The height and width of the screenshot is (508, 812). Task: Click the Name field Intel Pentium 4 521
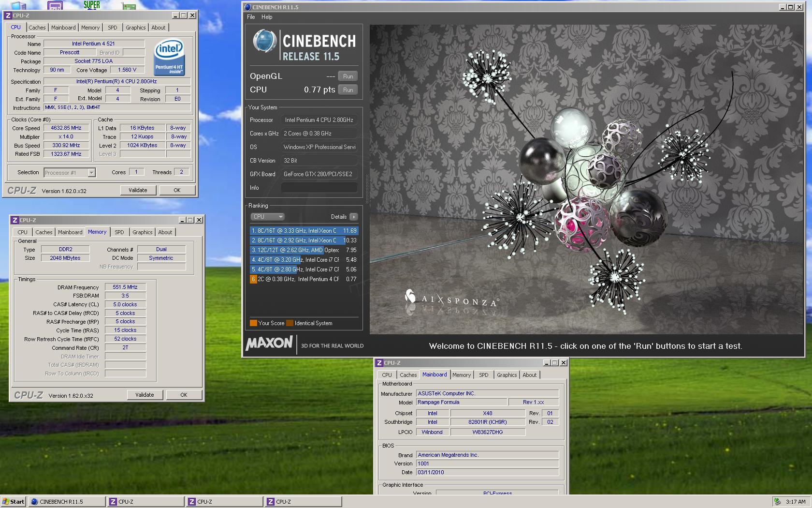pos(94,44)
